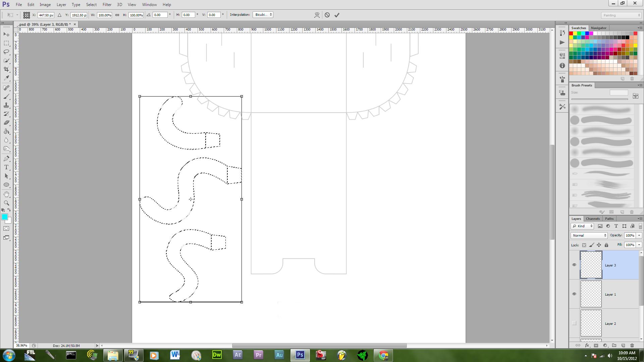Viewport: 644px width, 362px height.
Task: Select the Crop tool
Action: [6, 69]
